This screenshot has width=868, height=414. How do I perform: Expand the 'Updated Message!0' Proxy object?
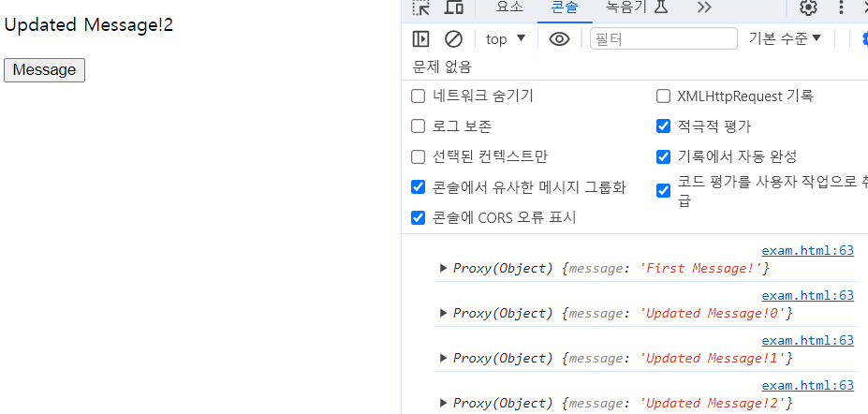[443, 313]
